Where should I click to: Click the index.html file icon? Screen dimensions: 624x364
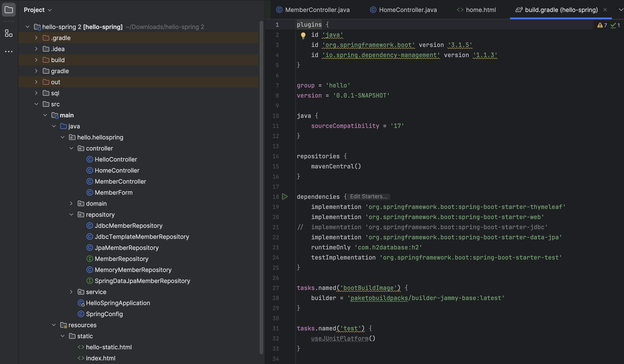81,358
